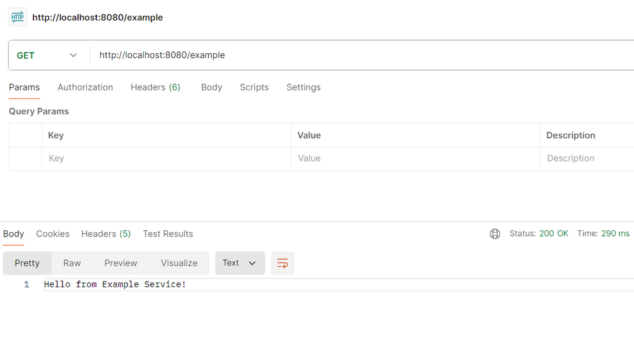The width and height of the screenshot is (634, 364).
Task: Open the Test Results tab
Action: [x=168, y=234]
